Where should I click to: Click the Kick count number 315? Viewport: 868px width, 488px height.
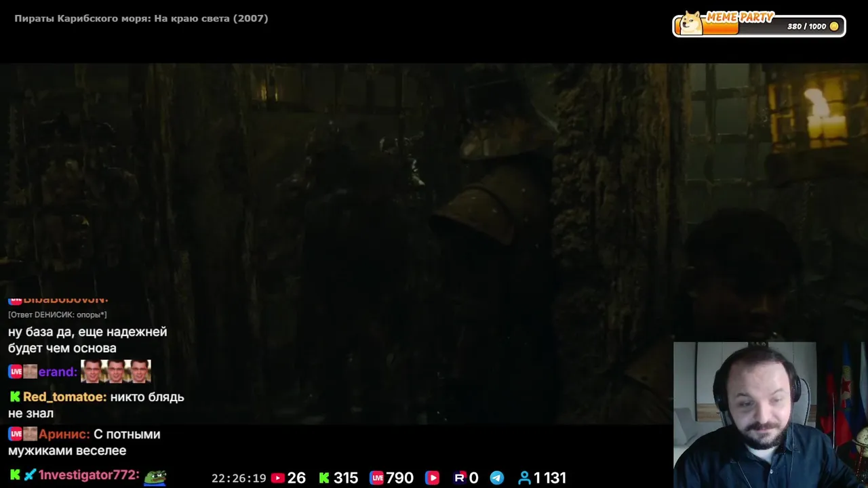345,478
